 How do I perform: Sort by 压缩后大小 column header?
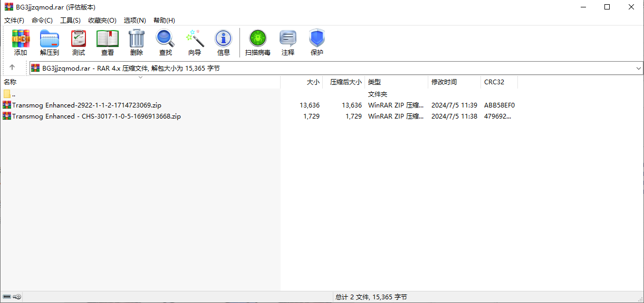point(344,82)
